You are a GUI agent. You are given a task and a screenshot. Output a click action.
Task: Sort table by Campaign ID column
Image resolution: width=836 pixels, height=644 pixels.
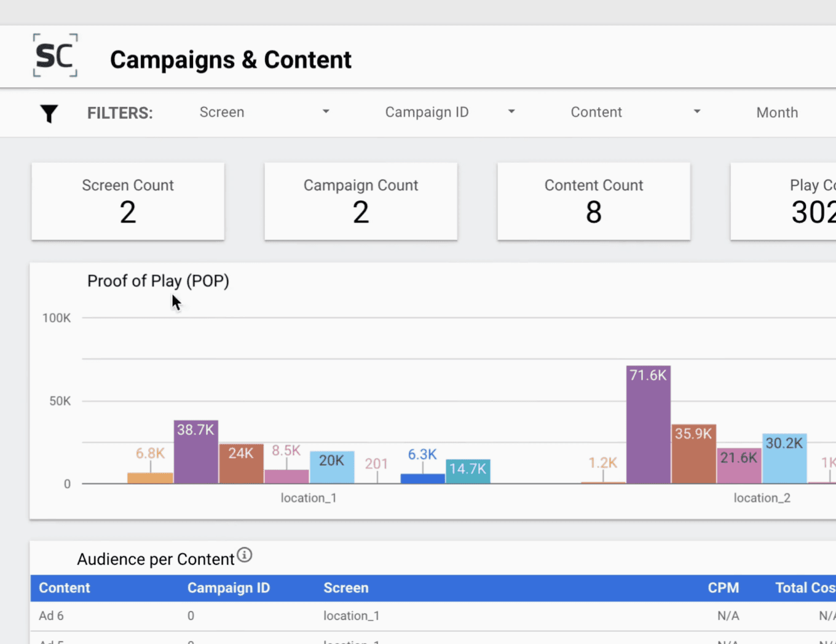229,588
